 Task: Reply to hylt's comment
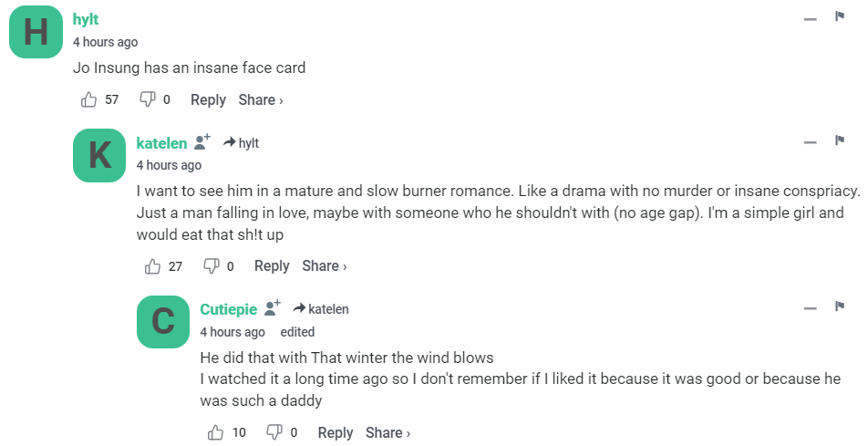pos(208,100)
